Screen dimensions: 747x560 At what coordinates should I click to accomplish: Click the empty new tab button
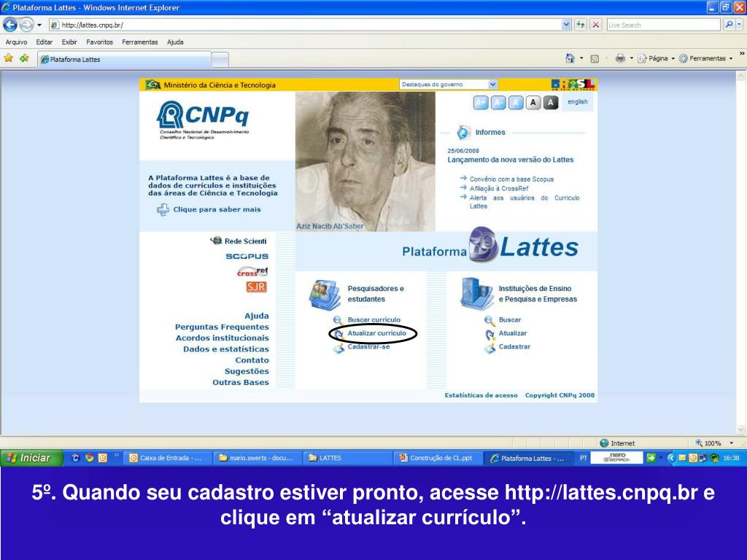click(220, 60)
